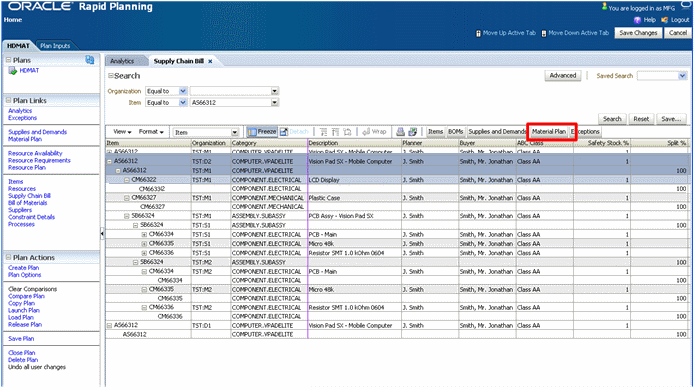696x390 pixels.
Task: Switch to the Analytics tab
Action: coord(123,61)
